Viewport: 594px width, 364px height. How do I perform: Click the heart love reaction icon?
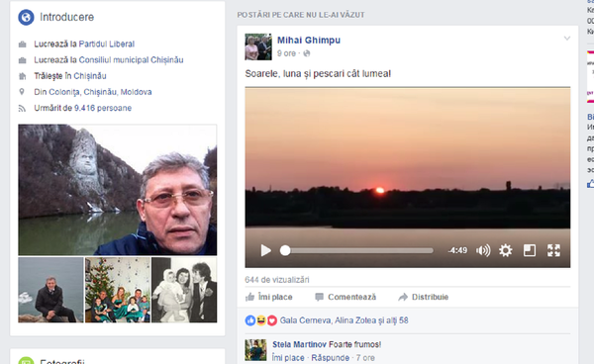coord(271,320)
